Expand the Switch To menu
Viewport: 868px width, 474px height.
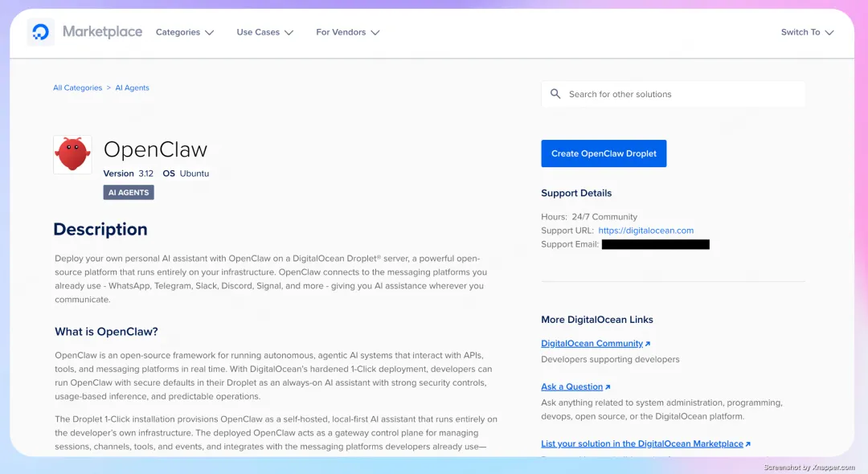[x=807, y=32]
